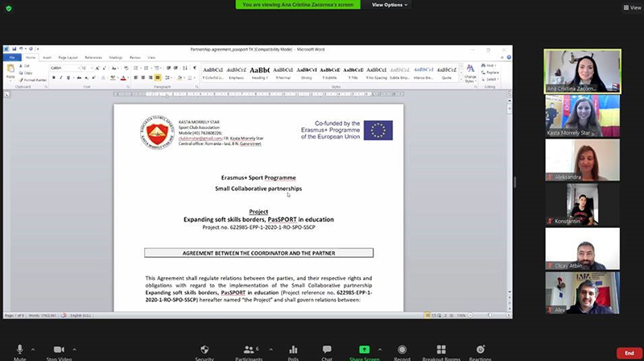The image size is (644, 361).
Task: Click the View button at top right
Action: (633, 7)
